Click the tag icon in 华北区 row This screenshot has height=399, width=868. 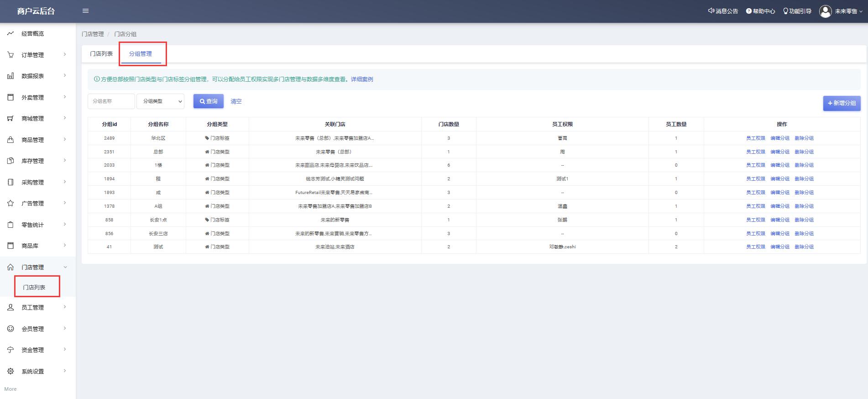point(207,138)
